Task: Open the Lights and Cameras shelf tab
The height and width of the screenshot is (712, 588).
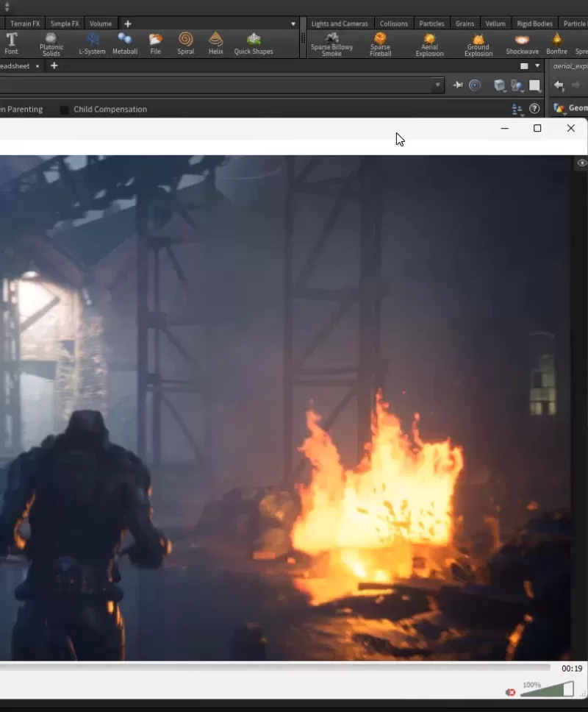Action: click(340, 24)
